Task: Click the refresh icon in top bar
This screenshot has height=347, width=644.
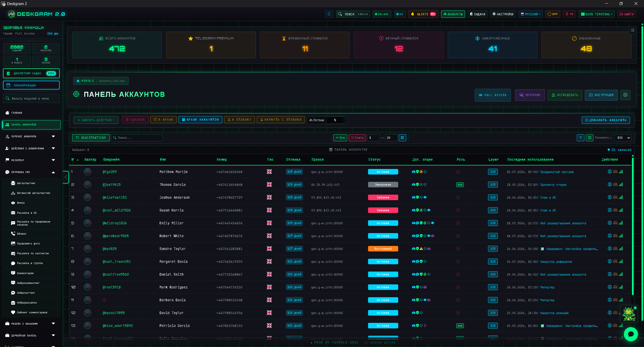Action: (x=329, y=14)
